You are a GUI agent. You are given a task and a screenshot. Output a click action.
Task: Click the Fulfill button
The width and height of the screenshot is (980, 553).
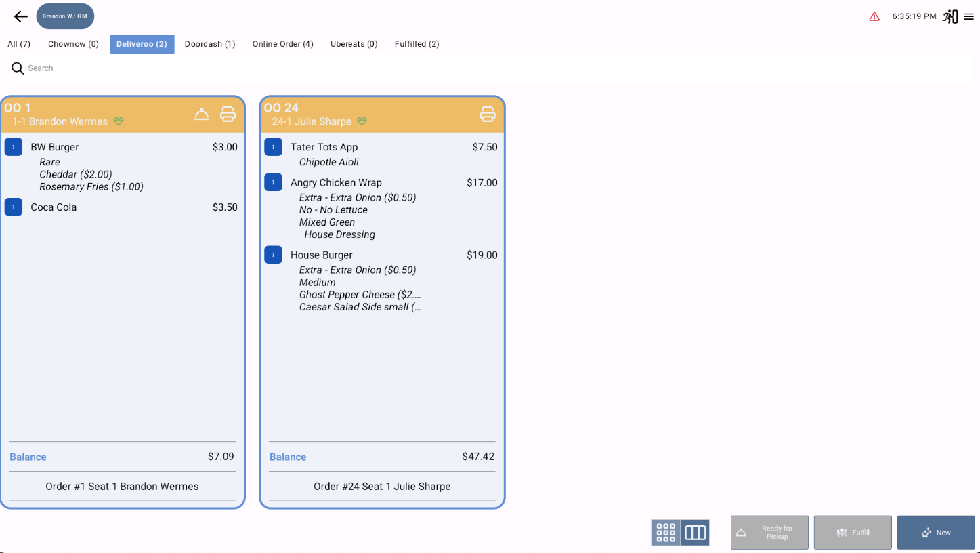(x=853, y=533)
